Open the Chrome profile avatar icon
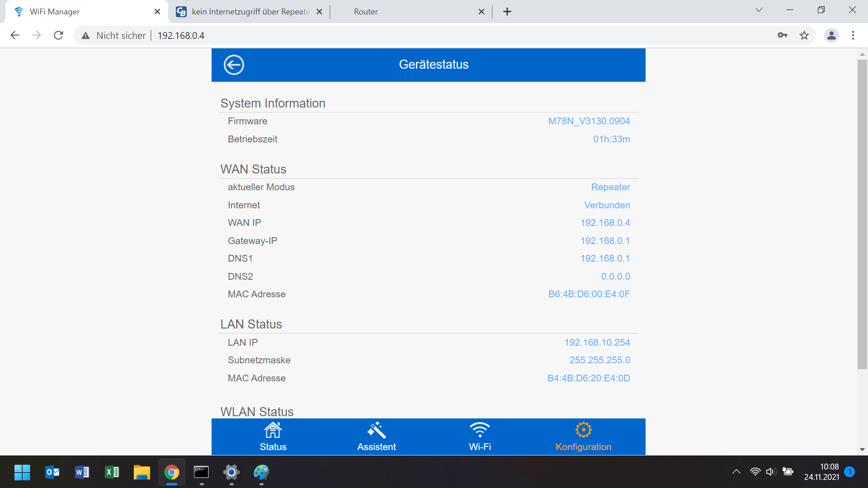Viewport: 868px width, 488px height. (831, 35)
